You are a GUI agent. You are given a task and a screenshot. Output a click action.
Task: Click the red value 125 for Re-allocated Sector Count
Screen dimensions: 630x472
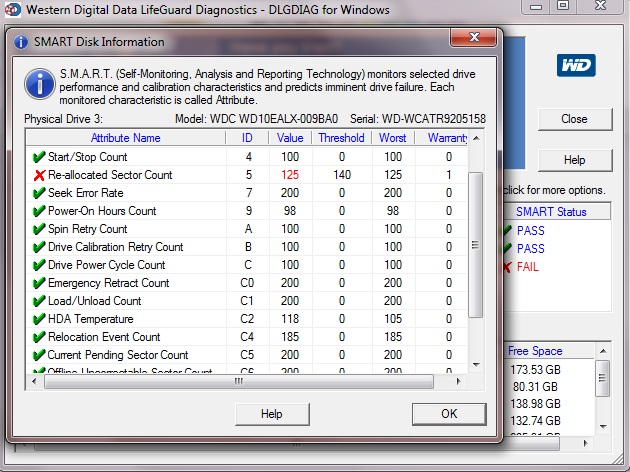(x=290, y=175)
